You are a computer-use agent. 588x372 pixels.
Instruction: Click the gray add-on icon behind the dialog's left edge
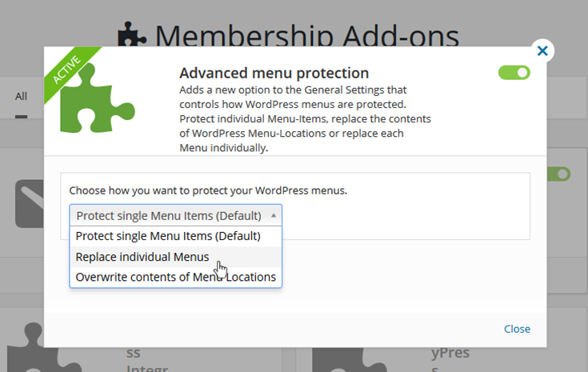(30, 203)
